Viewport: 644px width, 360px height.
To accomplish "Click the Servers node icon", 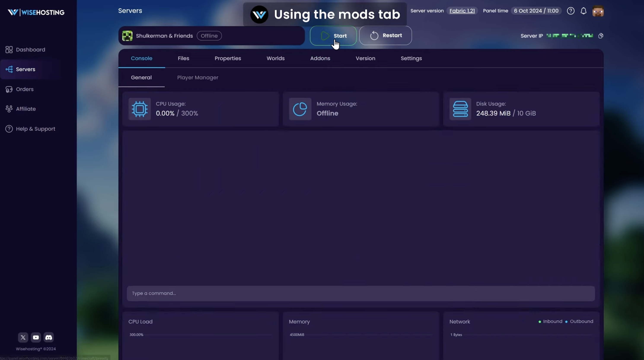I will point(9,69).
